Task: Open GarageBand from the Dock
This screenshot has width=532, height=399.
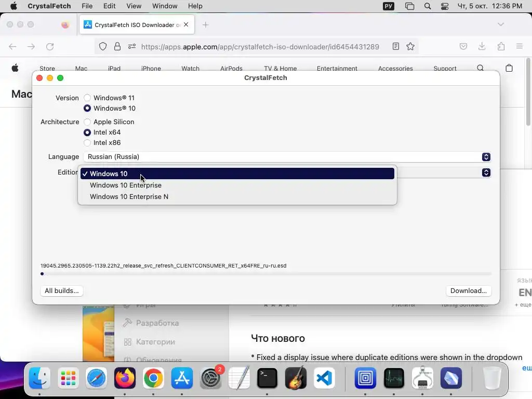Action: 296,378
